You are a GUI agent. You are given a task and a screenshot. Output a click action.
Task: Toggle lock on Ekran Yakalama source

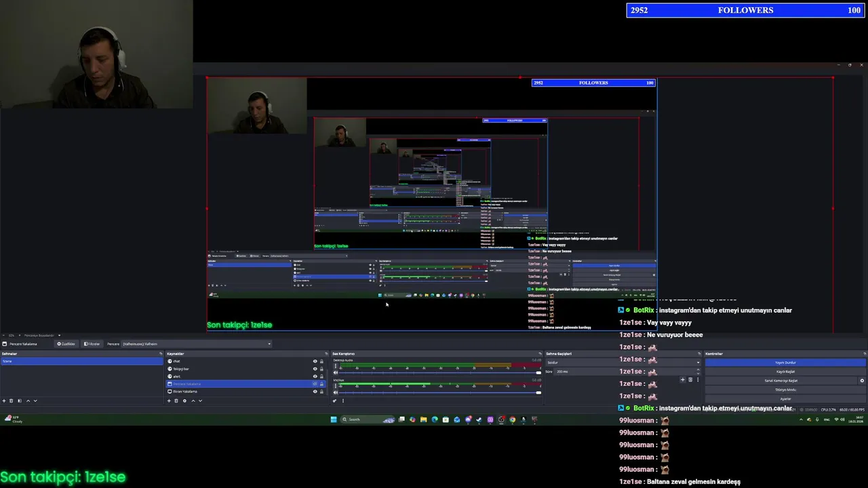point(321,391)
